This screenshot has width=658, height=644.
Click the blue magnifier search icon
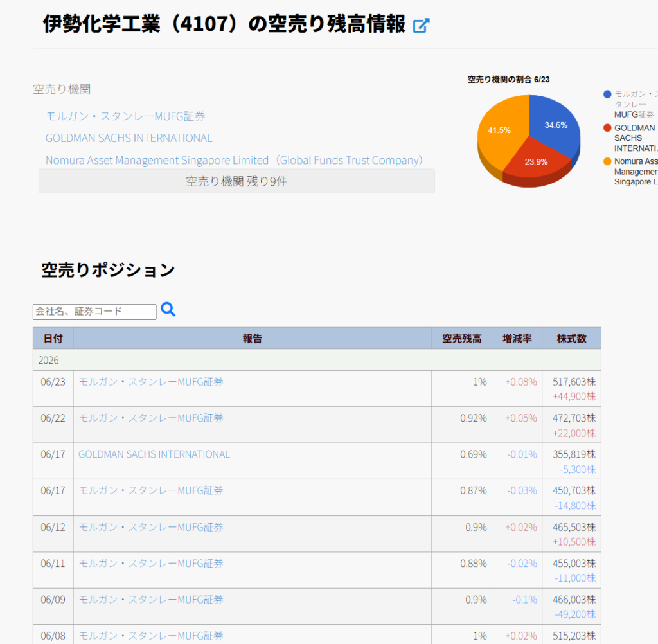[168, 309]
